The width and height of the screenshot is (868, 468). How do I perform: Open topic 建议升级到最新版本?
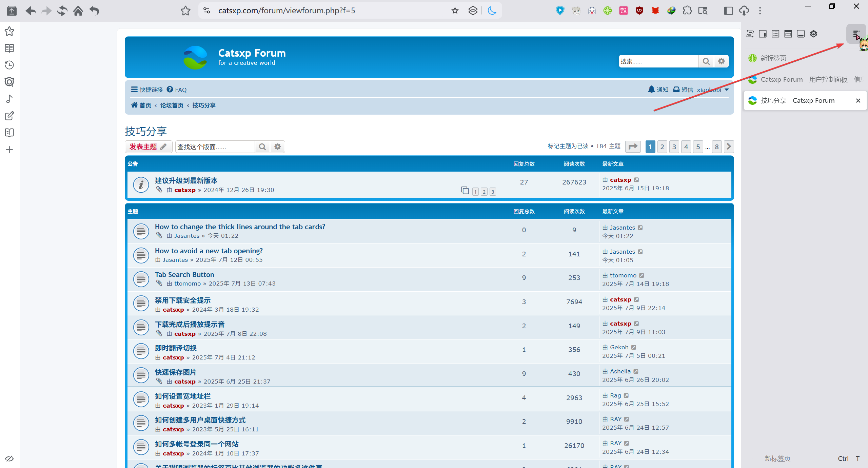[186, 180]
